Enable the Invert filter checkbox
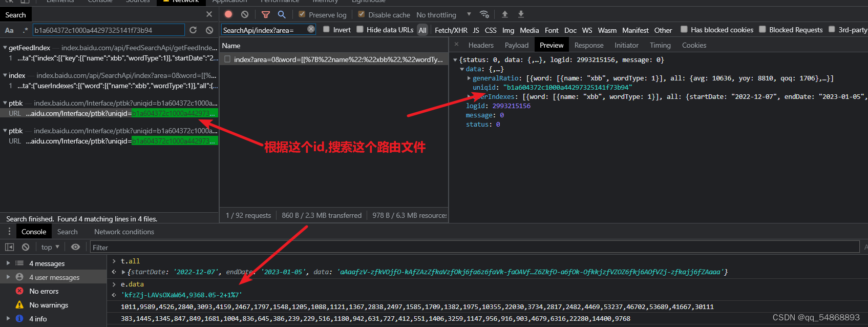This screenshot has width=868, height=327. coord(326,29)
